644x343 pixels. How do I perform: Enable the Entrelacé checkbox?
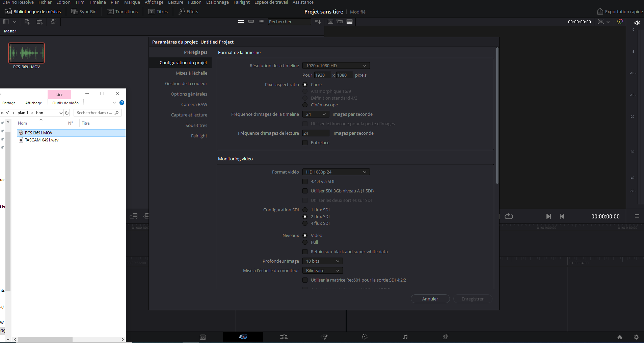(x=305, y=143)
